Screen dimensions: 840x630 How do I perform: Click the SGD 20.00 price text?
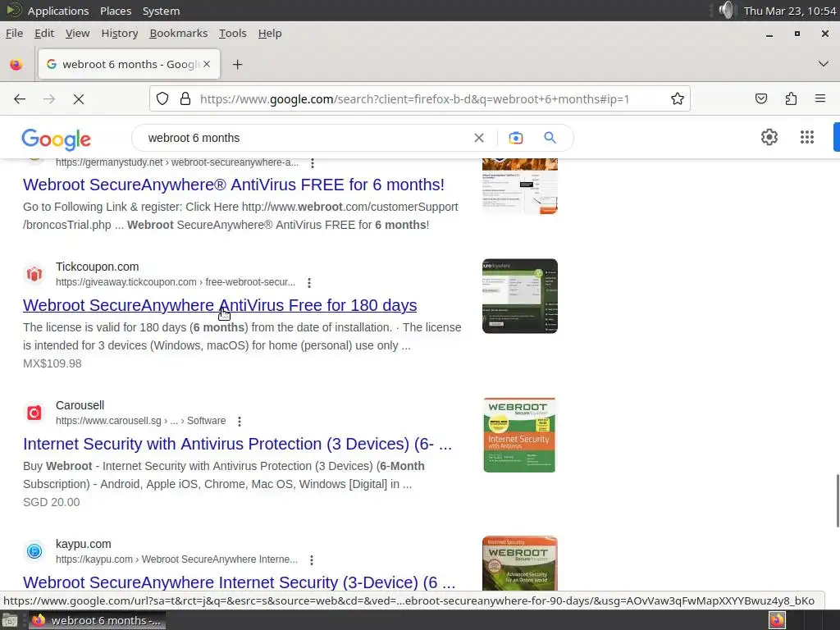pyautogui.click(x=52, y=503)
